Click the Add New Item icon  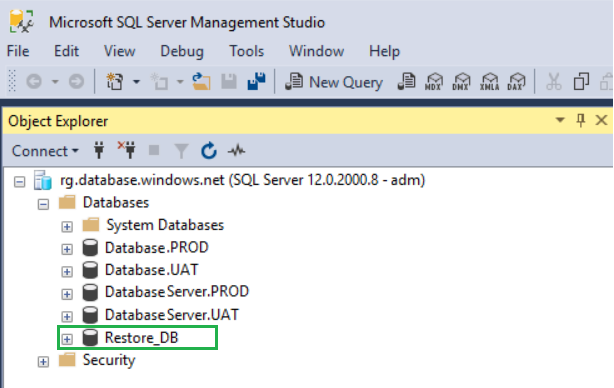159,82
